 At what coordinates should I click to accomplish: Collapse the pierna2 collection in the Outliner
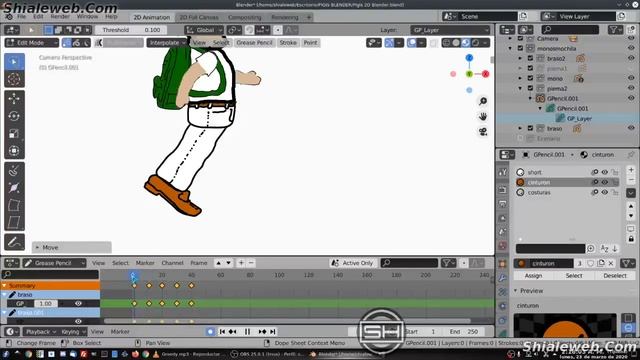pyautogui.click(x=520, y=88)
